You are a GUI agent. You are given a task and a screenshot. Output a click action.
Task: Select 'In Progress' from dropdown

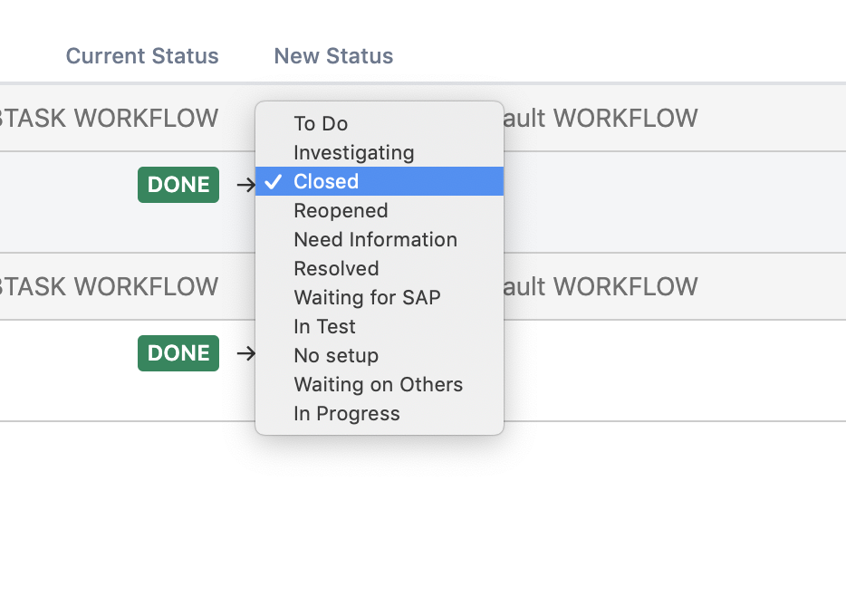click(380, 414)
